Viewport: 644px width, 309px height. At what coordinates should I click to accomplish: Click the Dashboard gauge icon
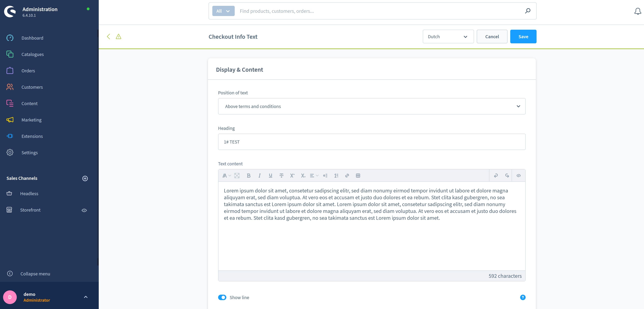coord(10,38)
